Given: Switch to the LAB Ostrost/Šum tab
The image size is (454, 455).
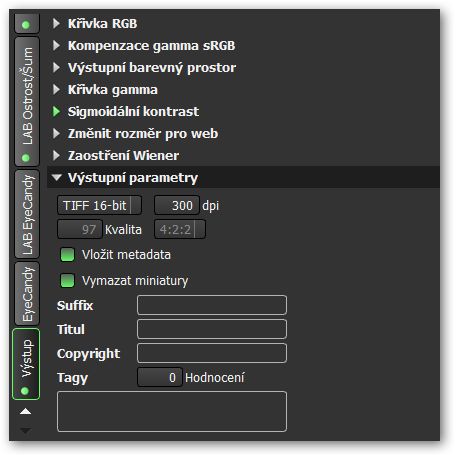Looking at the screenshot, I should click(x=27, y=101).
